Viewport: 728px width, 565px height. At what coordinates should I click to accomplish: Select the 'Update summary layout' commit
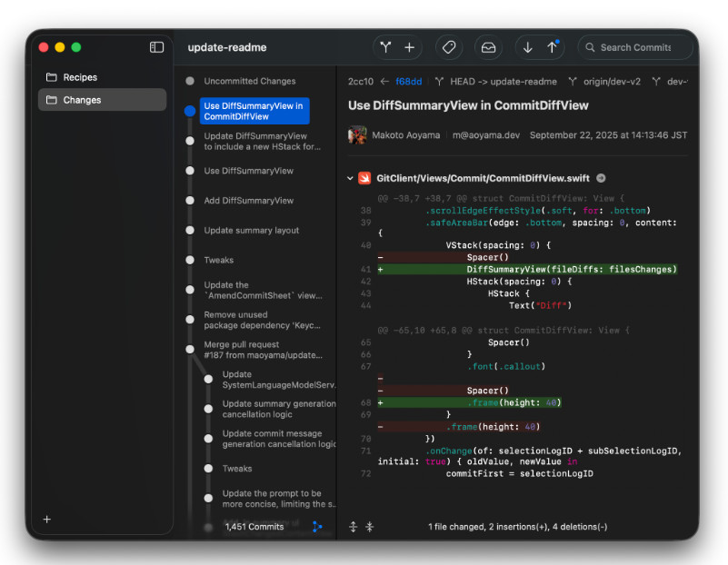tap(251, 230)
